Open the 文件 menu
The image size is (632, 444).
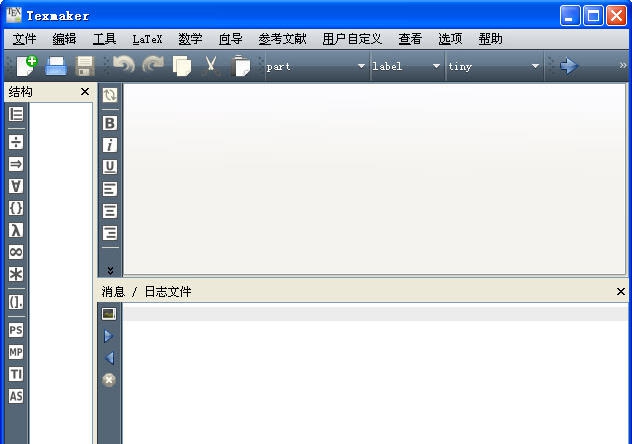(24, 39)
